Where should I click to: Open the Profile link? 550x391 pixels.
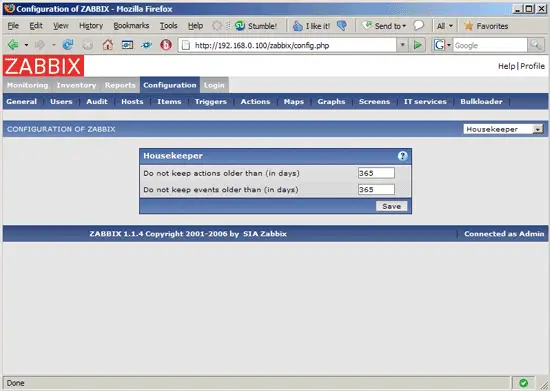point(532,66)
